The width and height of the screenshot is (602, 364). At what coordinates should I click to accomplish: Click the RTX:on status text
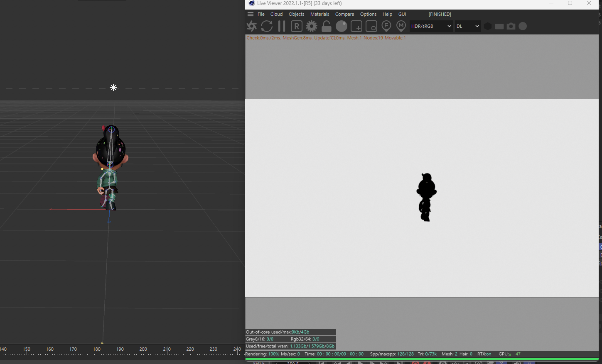pos(484,354)
